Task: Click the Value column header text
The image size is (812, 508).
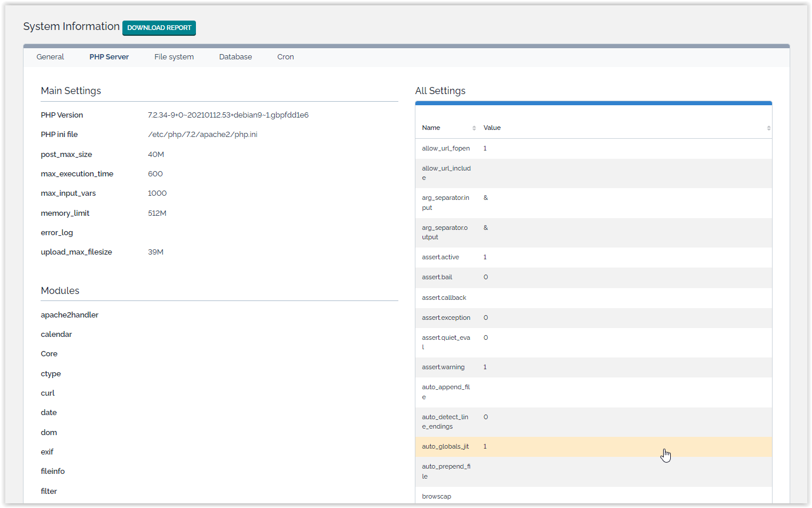Action: 492,128
